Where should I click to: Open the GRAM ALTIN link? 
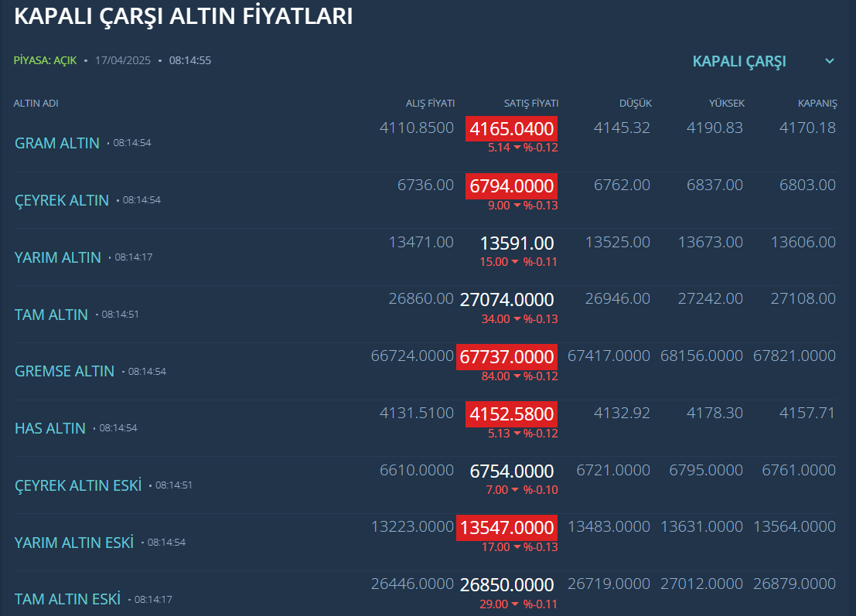tap(56, 143)
